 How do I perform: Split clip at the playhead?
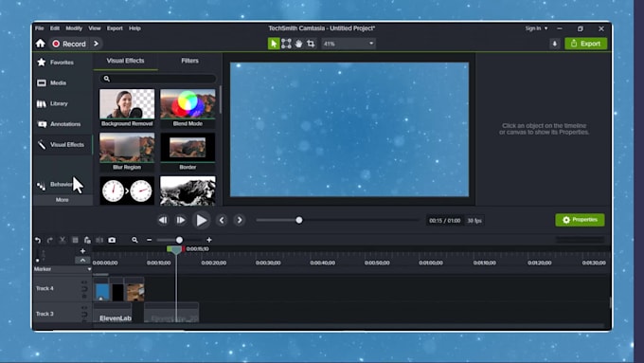(99, 240)
